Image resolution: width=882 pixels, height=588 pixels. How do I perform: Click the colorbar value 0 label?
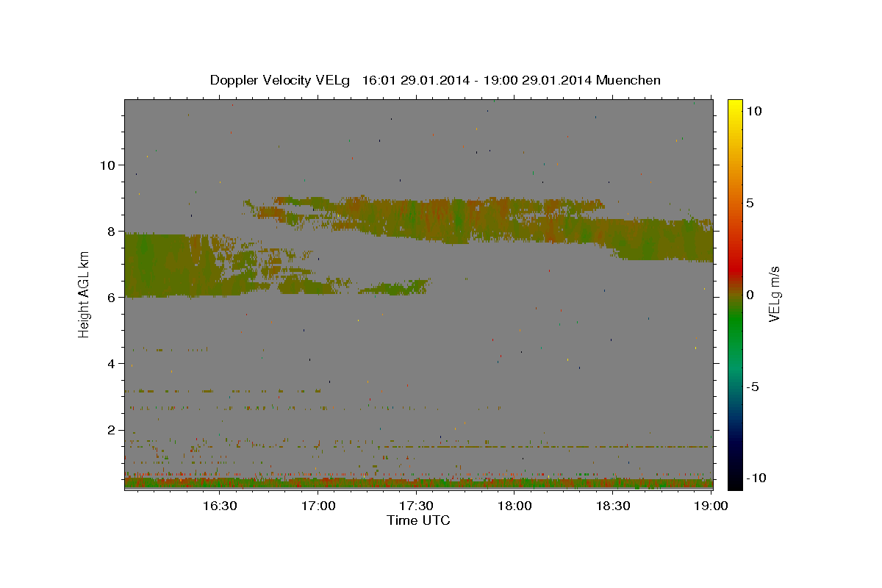click(750, 295)
